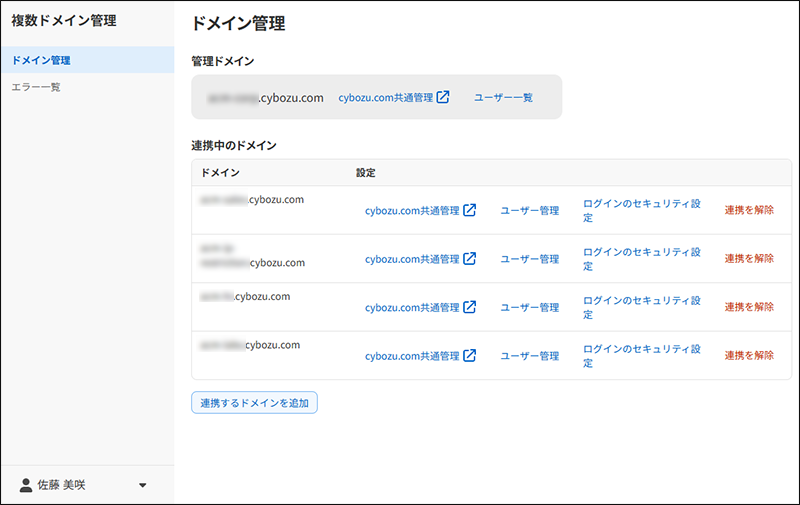Open the ドメイン管理 sidebar item

click(87, 60)
